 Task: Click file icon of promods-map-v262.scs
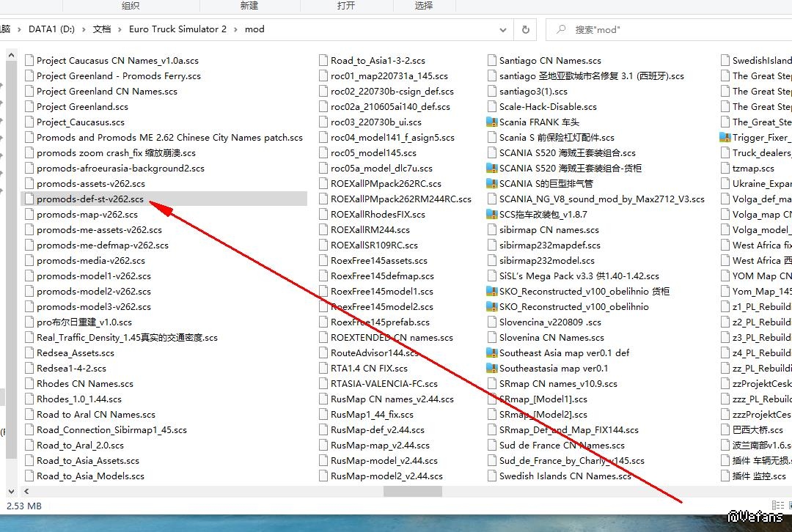29,215
